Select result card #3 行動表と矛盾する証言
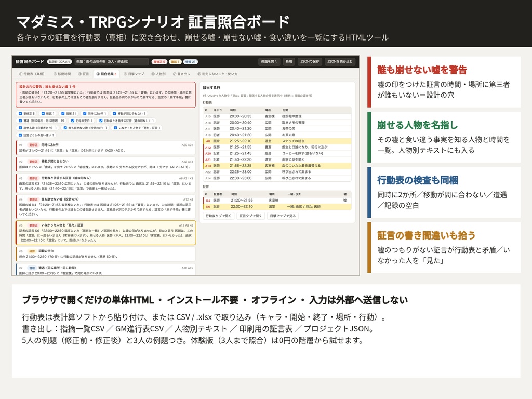This screenshot has height=399, width=532. [x=105, y=183]
